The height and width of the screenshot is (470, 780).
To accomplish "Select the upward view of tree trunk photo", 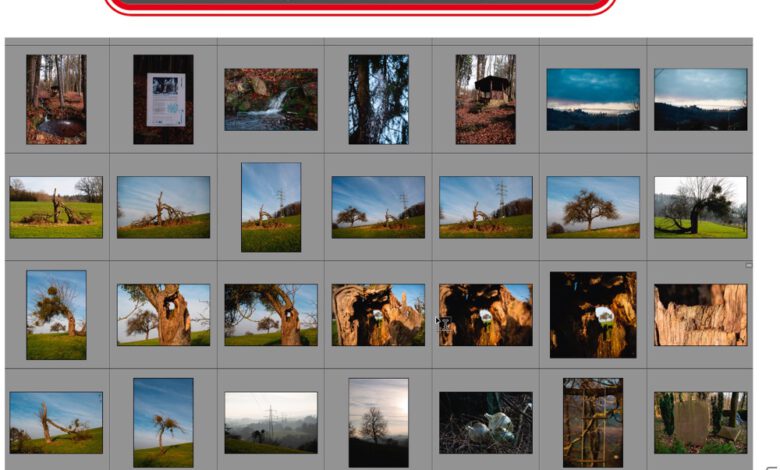I will click(x=379, y=99).
